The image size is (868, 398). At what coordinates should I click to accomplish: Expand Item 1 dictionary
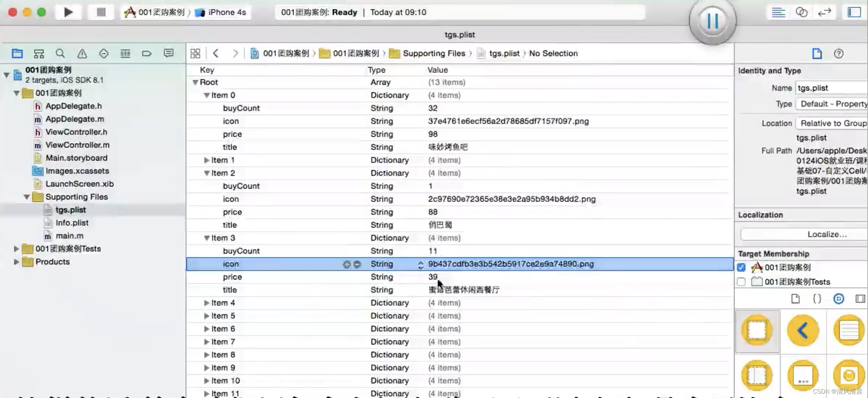pos(206,160)
